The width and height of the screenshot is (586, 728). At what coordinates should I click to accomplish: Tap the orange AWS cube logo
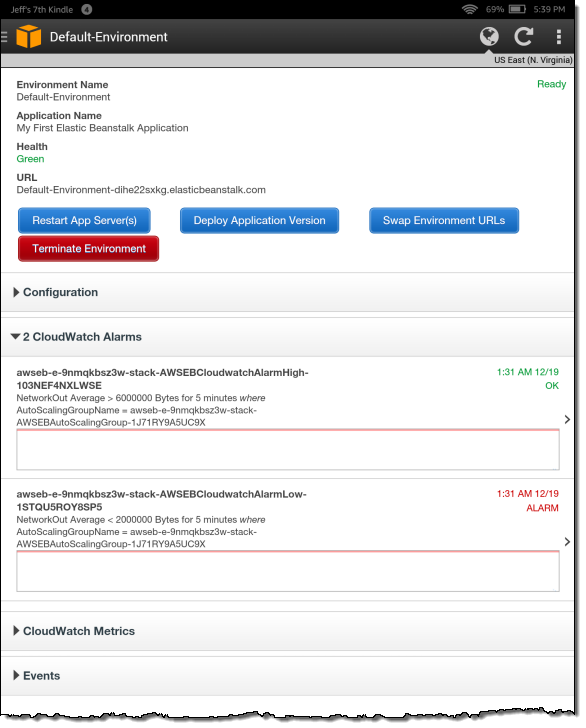(29, 36)
